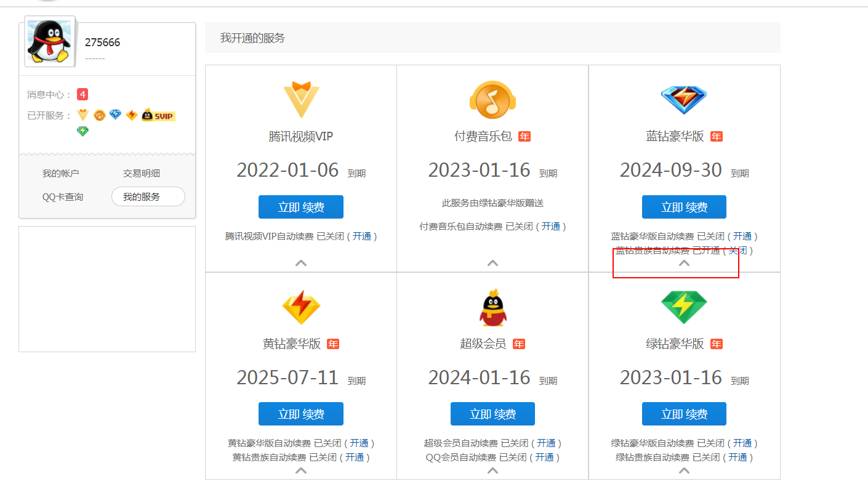Click the large 绿钻豪华版 diamond logo
Viewport: 868px width, 484px height.
tap(684, 307)
